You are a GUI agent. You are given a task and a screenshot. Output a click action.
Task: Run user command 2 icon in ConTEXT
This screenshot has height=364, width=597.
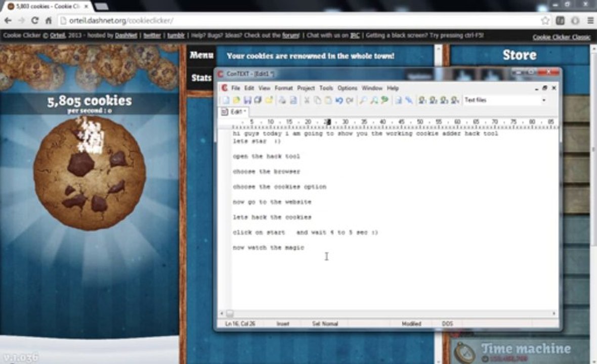[x=433, y=100]
